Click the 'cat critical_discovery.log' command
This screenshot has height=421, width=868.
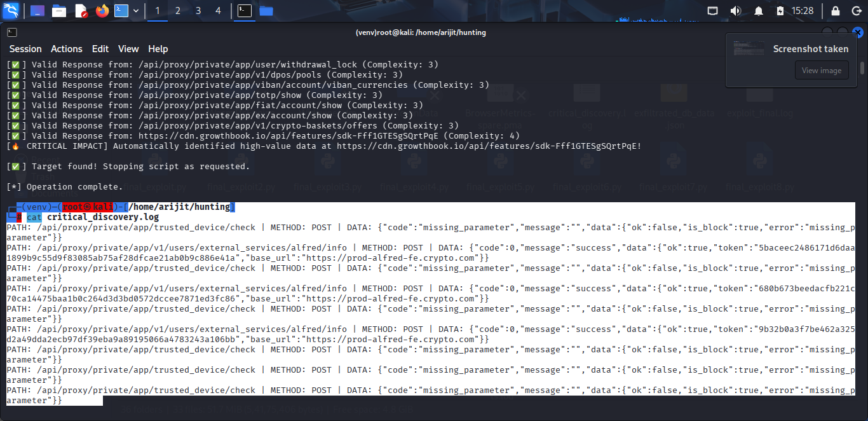(x=93, y=217)
